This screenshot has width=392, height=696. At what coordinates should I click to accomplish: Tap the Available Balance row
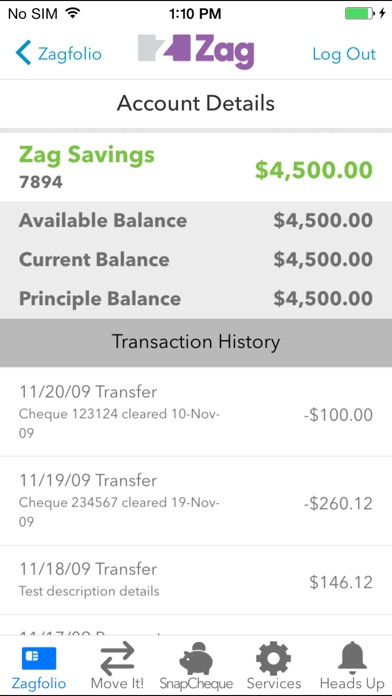196,221
